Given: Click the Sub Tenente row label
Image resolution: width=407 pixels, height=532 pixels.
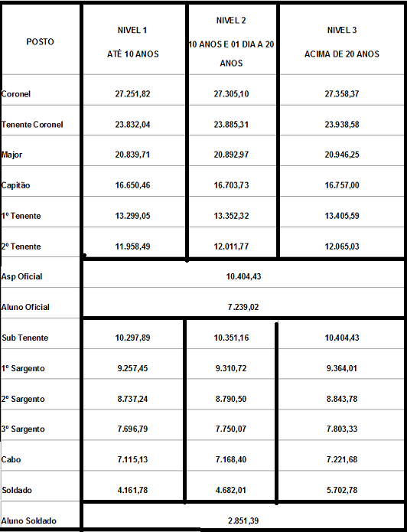Looking at the screenshot, I should point(24,338).
